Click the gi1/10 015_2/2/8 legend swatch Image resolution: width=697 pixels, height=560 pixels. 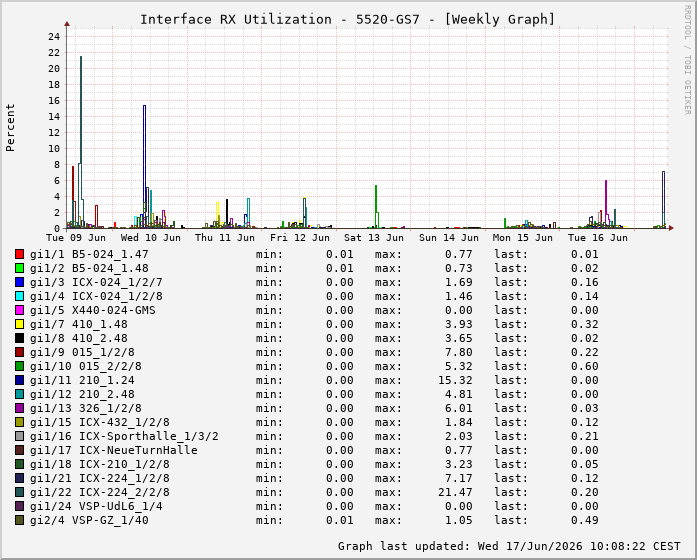19,366
